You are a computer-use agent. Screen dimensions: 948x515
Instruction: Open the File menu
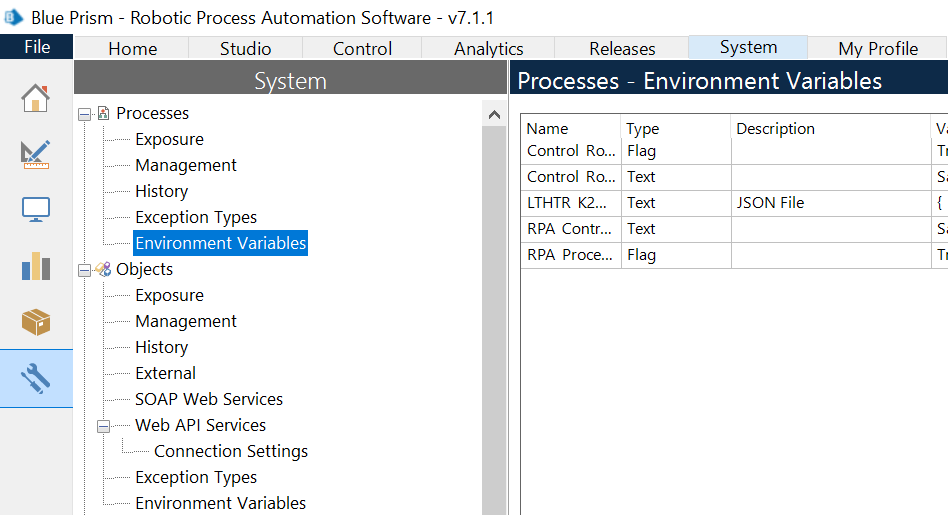coord(37,47)
